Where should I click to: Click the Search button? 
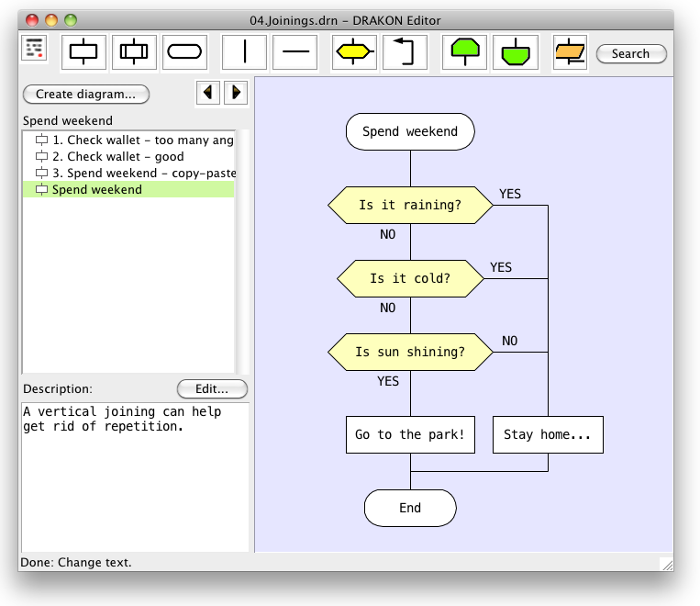tap(630, 53)
